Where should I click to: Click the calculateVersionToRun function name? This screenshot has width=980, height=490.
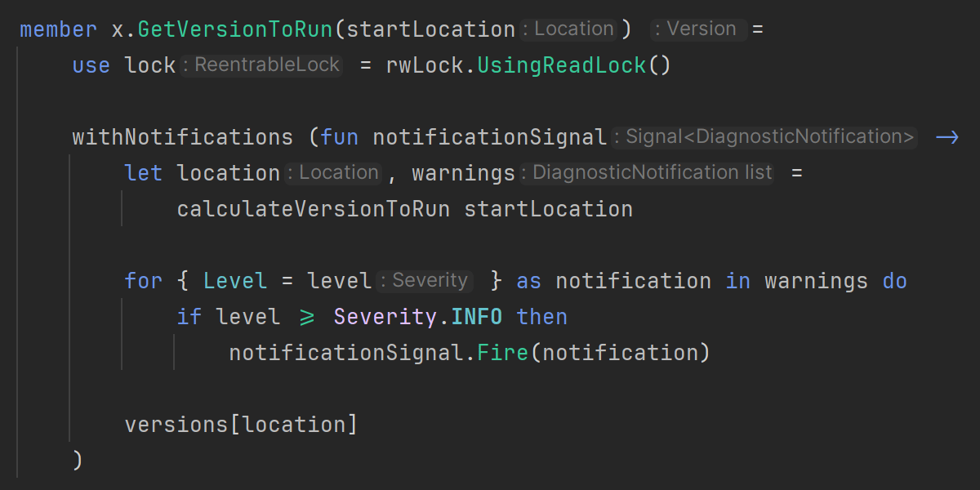coord(313,209)
